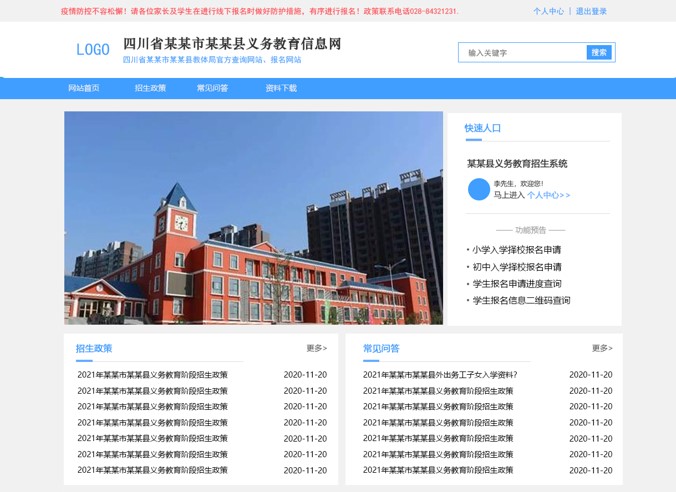The height and width of the screenshot is (492, 676).
Task: Open 学生报名申请进度查询
Action: 516,284
